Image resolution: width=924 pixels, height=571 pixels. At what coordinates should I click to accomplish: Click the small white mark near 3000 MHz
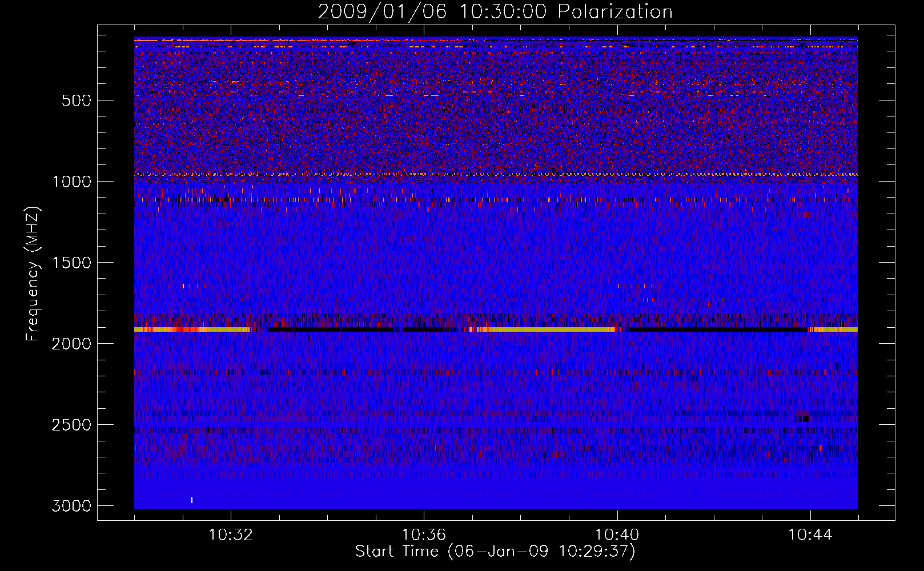coord(192,500)
